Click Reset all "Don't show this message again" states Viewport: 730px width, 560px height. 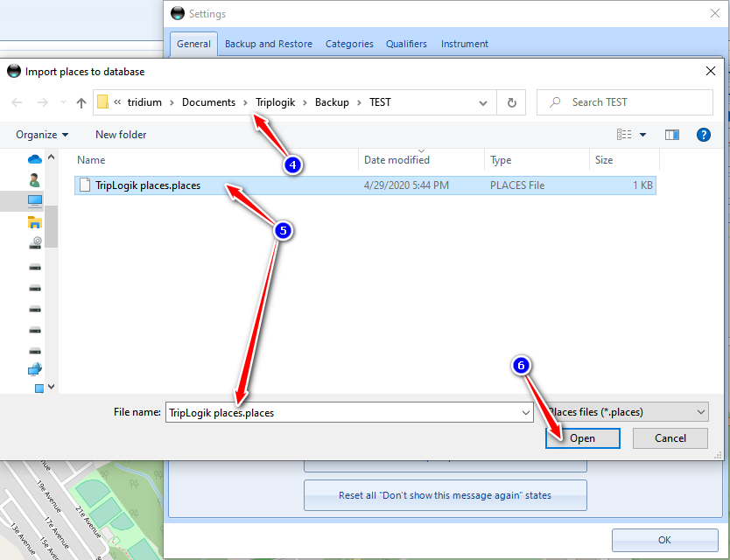[x=445, y=495]
